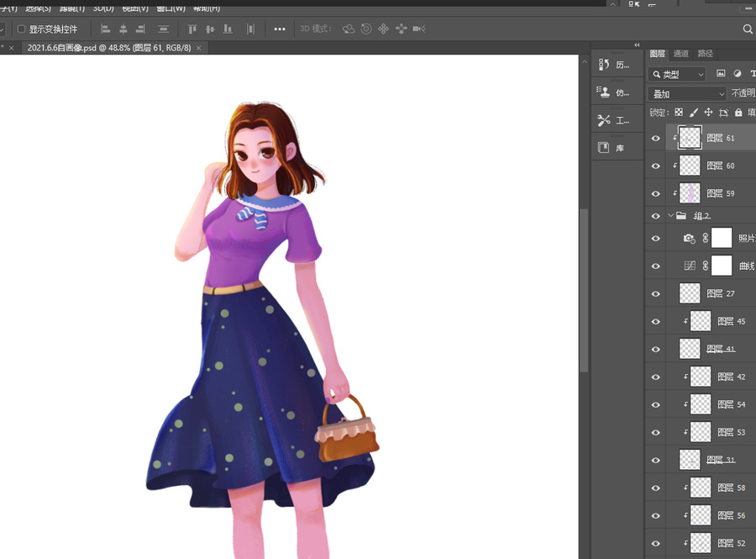Open the Clone Source stamp panel icon
The width and height of the screenshot is (756, 559).
click(604, 92)
